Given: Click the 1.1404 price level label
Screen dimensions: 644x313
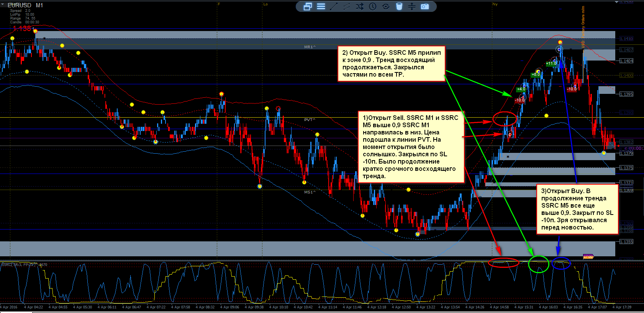Looking at the screenshot, I should 626,61.
